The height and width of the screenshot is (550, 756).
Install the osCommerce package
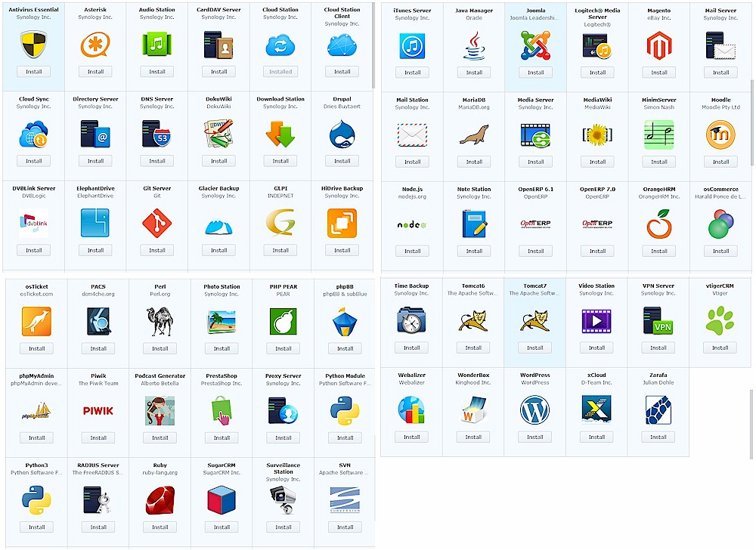click(720, 251)
